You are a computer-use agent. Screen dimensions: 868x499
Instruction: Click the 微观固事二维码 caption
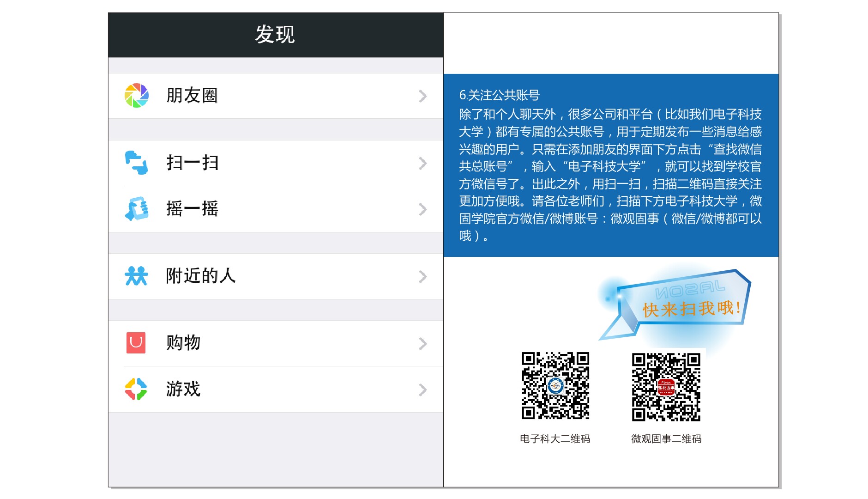666,438
